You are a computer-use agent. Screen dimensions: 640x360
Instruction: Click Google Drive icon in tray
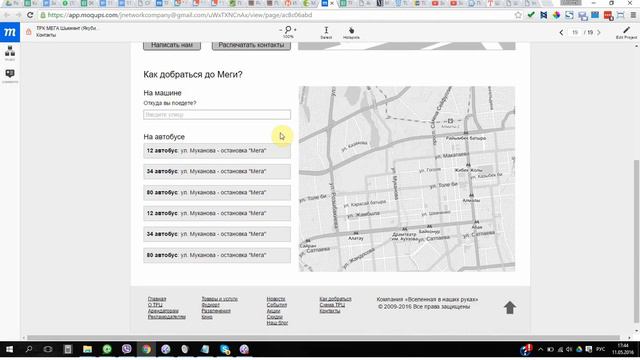click(x=578, y=350)
